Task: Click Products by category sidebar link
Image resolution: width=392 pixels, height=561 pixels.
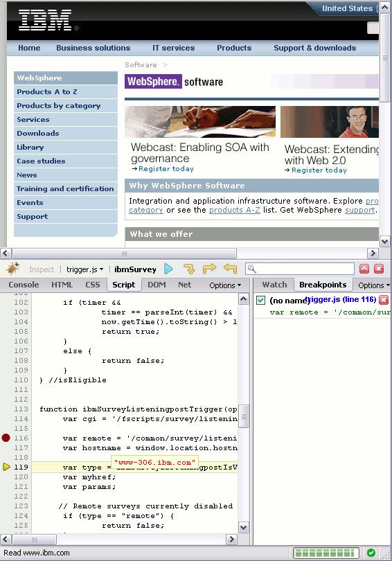Action: [x=66, y=106]
